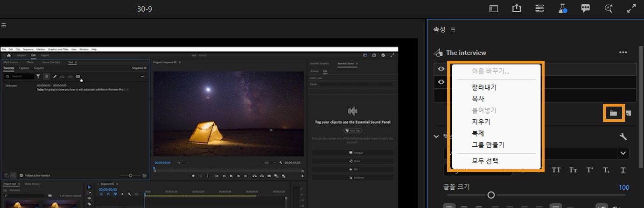Toggle the all caps TT style
Screen dimensions: 644x208
[x=556, y=170]
